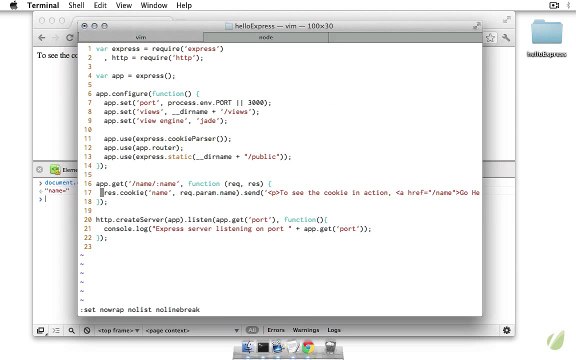The width and height of the screenshot is (576, 360).
Task: Click the document app icon beside Chrome in Dock
Action: (x=293, y=347)
